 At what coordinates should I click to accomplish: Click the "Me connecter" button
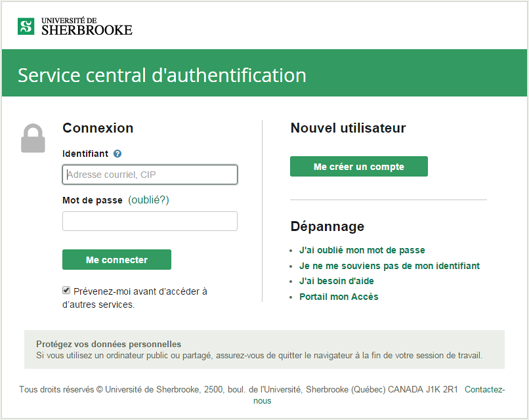[x=116, y=259]
